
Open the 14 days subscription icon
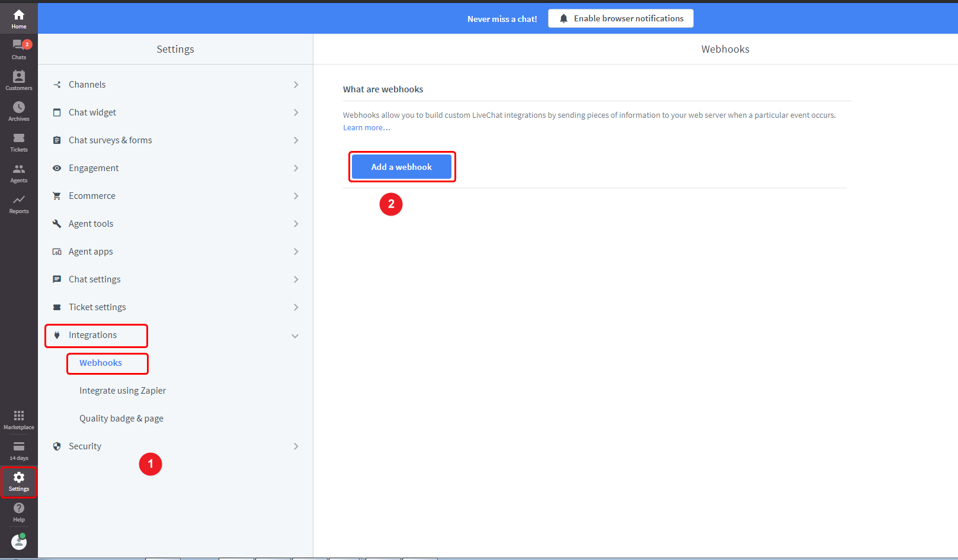tap(19, 450)
